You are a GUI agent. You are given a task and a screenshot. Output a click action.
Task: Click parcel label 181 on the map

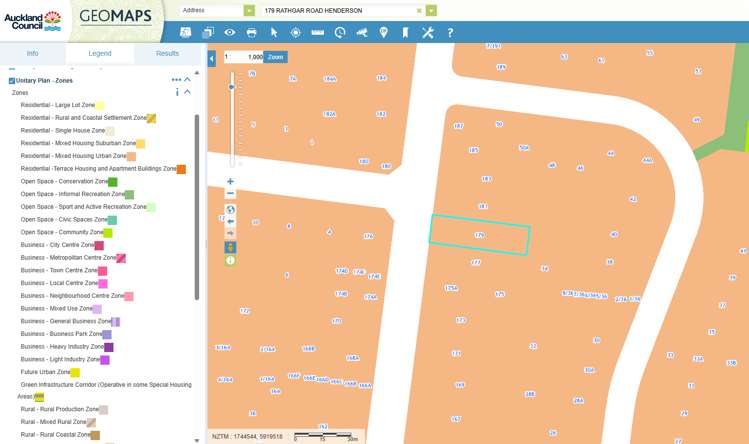483,206
